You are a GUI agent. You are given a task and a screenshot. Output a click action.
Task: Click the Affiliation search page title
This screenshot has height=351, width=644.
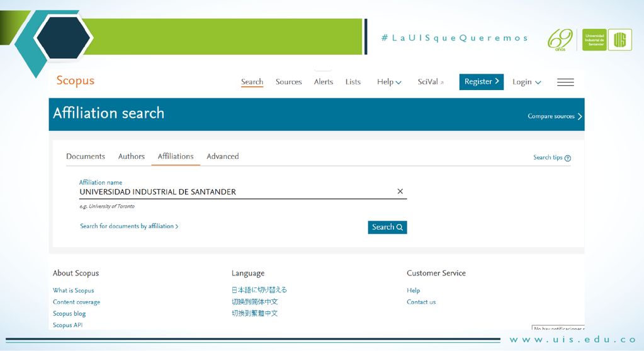[x=108, y=113]
